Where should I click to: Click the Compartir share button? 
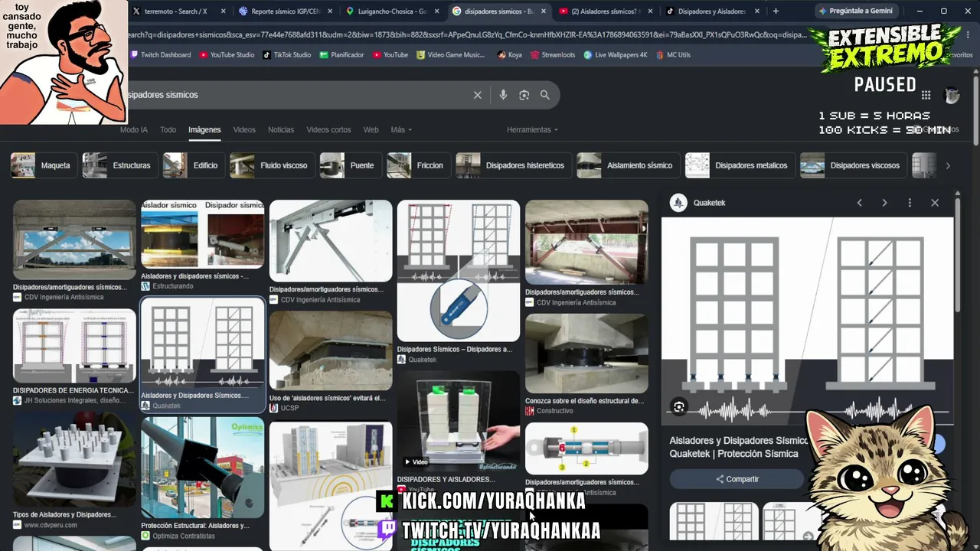tap(737, 479)
